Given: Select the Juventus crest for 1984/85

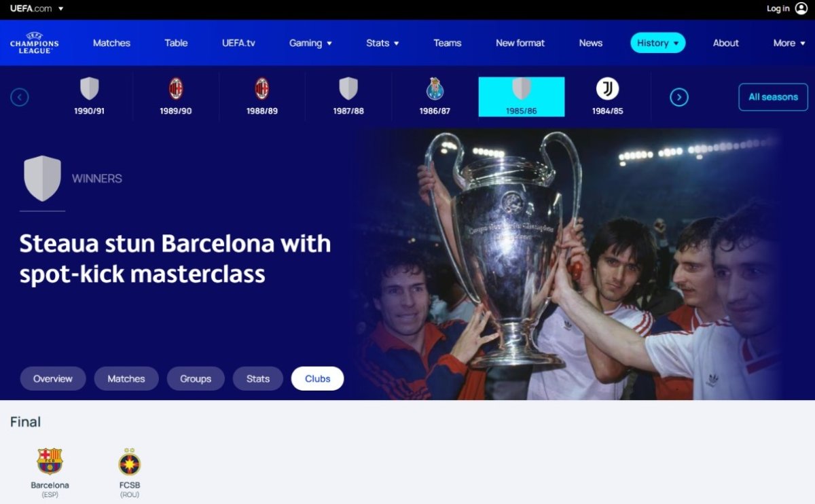Looking at the screenshot, I should [607, 89].
